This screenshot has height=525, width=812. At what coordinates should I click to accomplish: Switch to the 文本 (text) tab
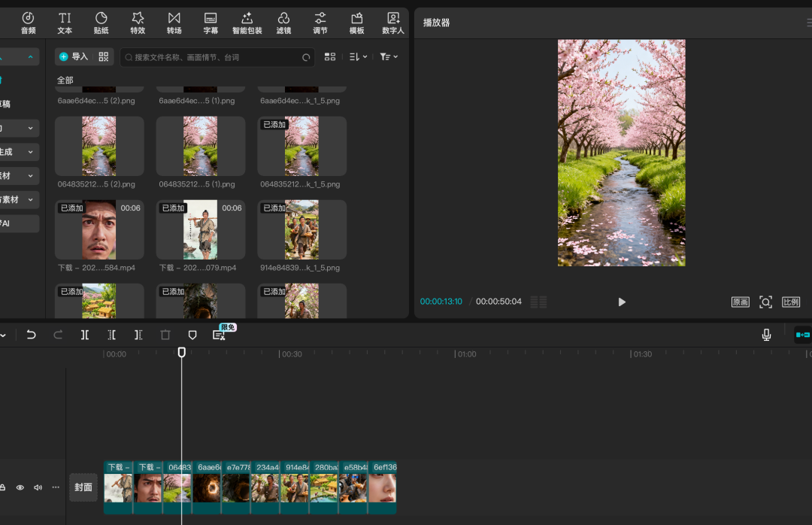(x=65, y=23)
